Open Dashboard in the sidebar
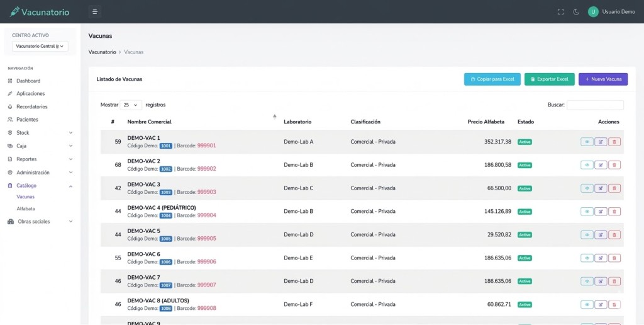The image size is (644, 325). coord(28,81)
